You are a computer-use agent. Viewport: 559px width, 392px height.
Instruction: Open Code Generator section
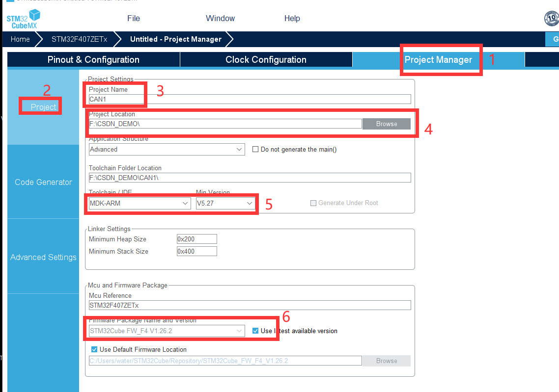(43, 182)
